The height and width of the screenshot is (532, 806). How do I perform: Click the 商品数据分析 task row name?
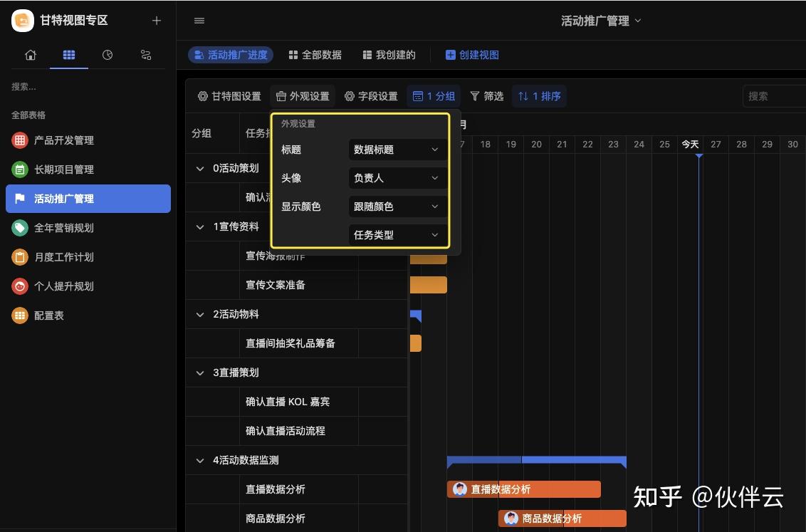(276, 518)
